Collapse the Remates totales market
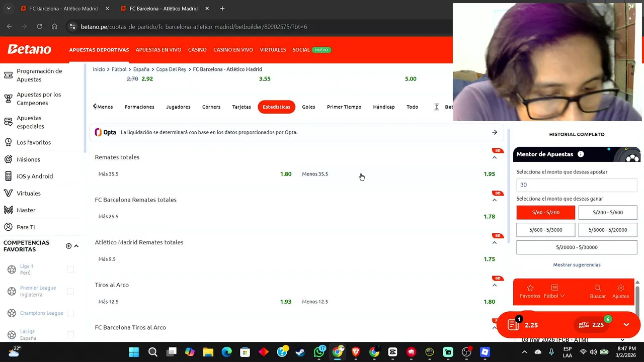The image size is (644, 362). 495,157
